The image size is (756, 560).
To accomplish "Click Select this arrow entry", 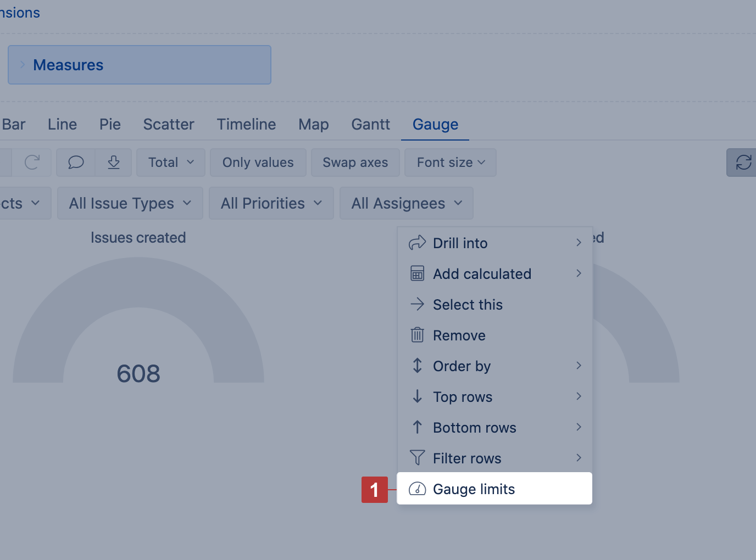I will (x=467, y=305).
